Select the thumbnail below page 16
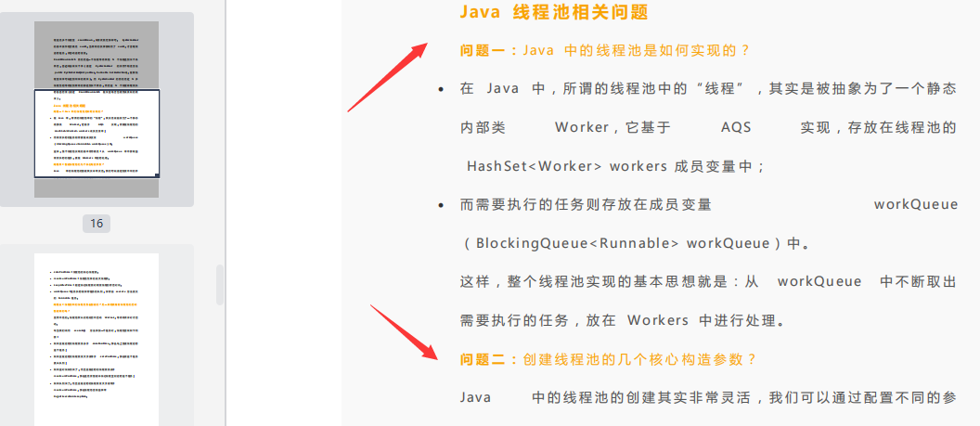Screen dimensions: 980x426 pyautogui.click(x=97, y=340)
